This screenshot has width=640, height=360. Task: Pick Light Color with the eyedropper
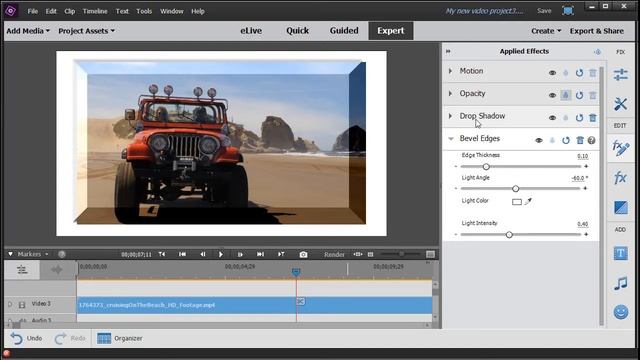(528, 201)
